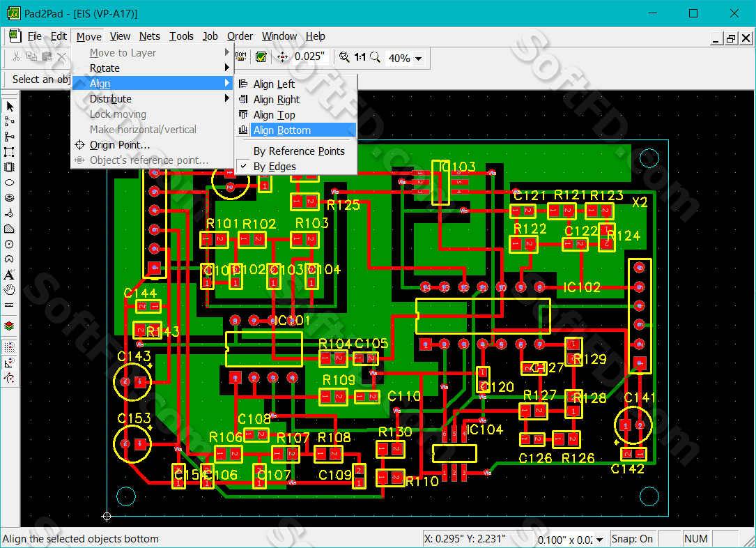Toggle snap to objects icon in left toolbar
This screenshot has width=756, height=548.
9,378
